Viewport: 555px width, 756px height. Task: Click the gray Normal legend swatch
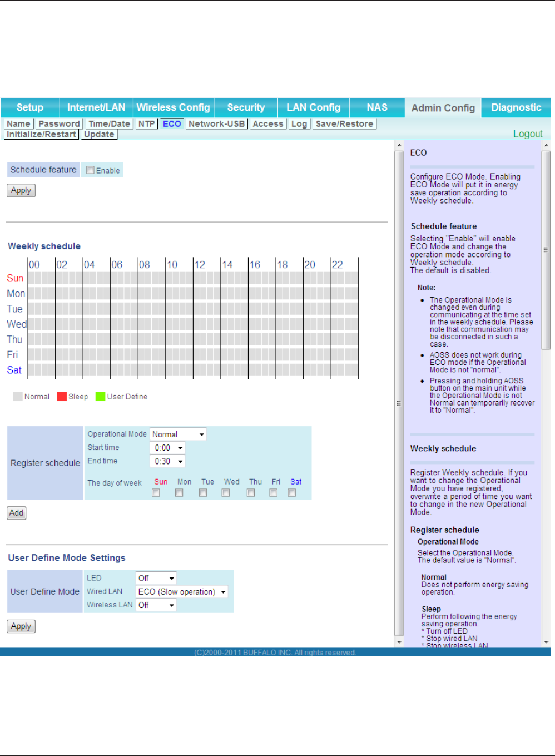18,397
